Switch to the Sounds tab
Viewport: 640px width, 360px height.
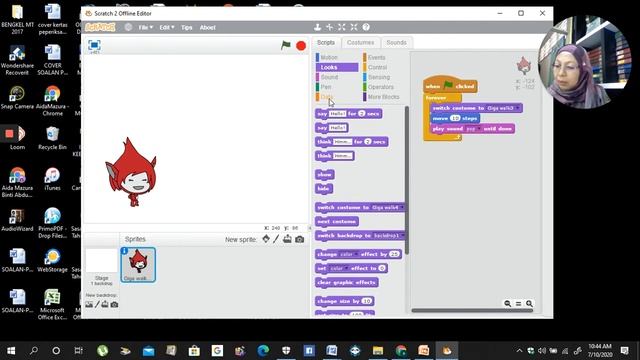pos(396,42)
